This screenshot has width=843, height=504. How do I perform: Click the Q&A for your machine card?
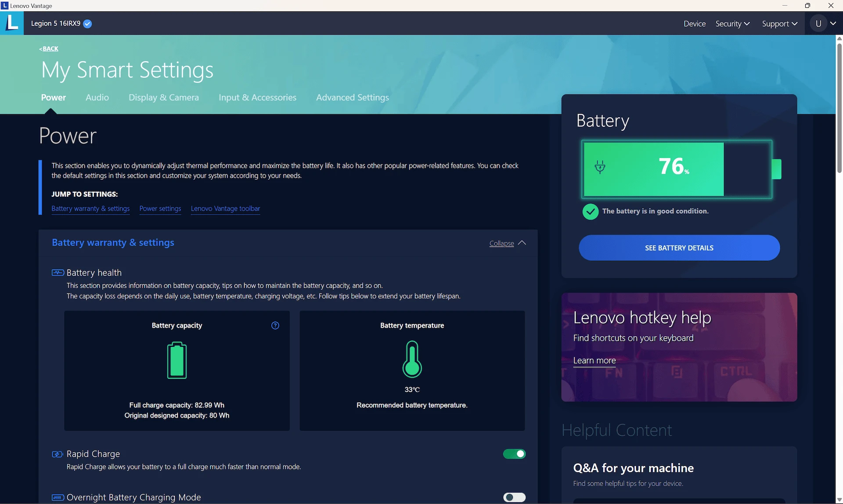[679, 475]
